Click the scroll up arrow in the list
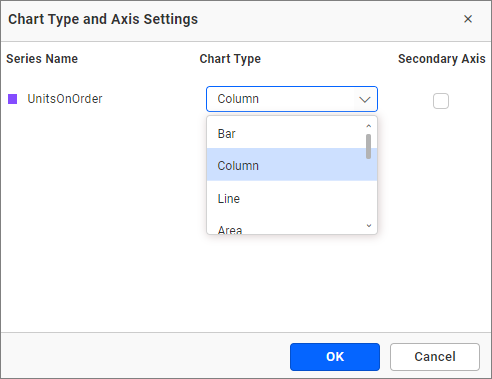Image resolution: width=492 pixels, height=379 pixels. pyautogui.click(x=368, y=126)
